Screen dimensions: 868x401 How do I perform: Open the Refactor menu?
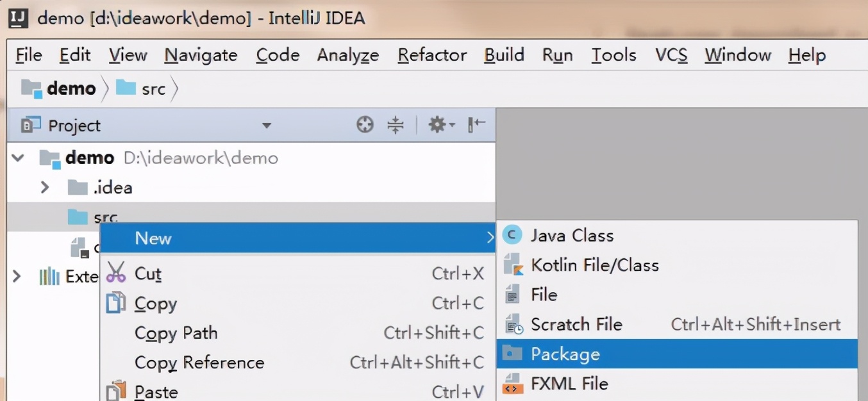pyautogui.click(x=433, y=56)
